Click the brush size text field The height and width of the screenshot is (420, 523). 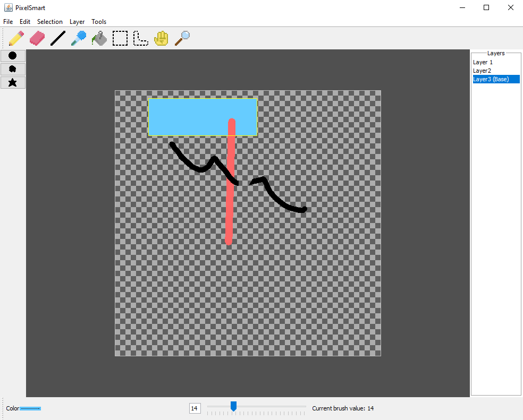coord(195,408)
